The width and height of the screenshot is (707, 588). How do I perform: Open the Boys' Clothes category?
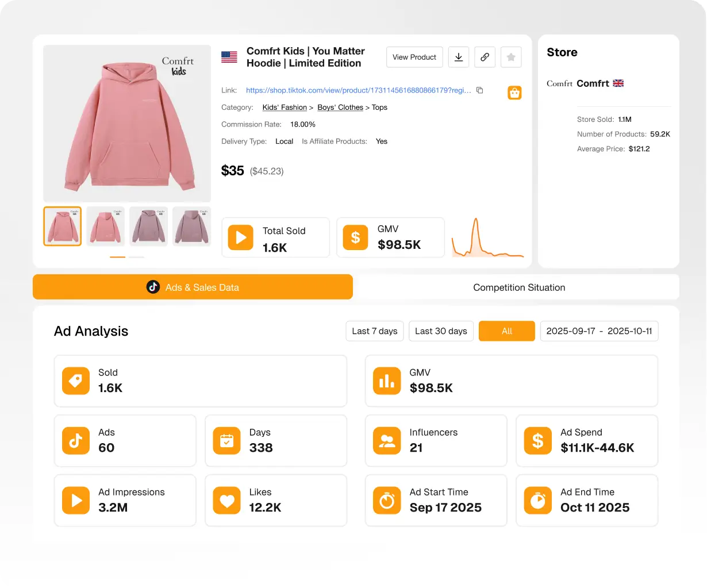point(340,107)
